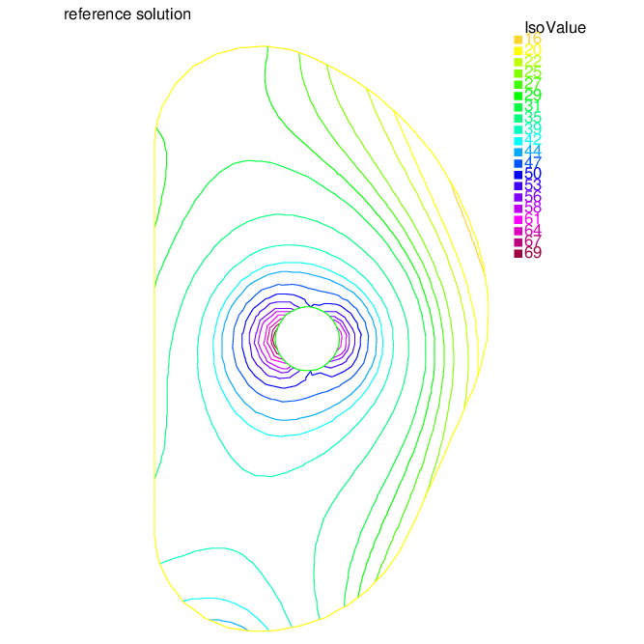Image resolution: width=644 pixels, height=644 pixels.
Task: Pick the crimson swatch next to 67
Action: (x=518, y=242)
